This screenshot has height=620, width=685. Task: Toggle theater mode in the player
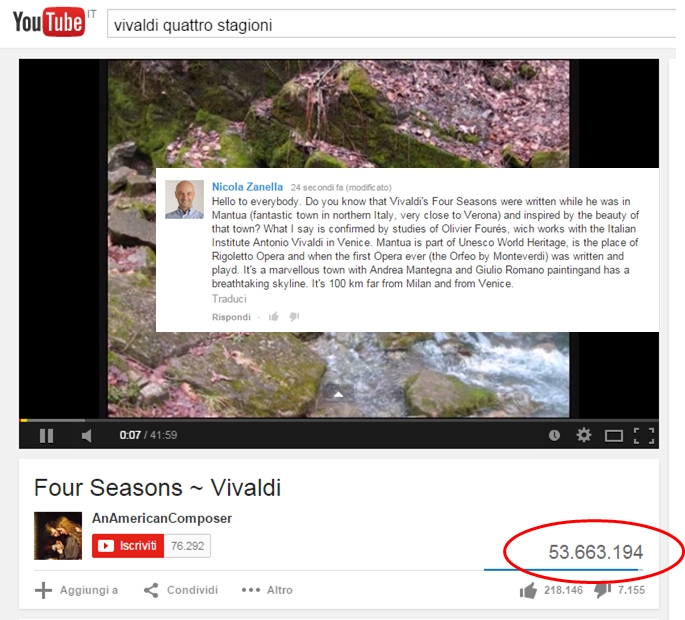[x=614, y=436]
